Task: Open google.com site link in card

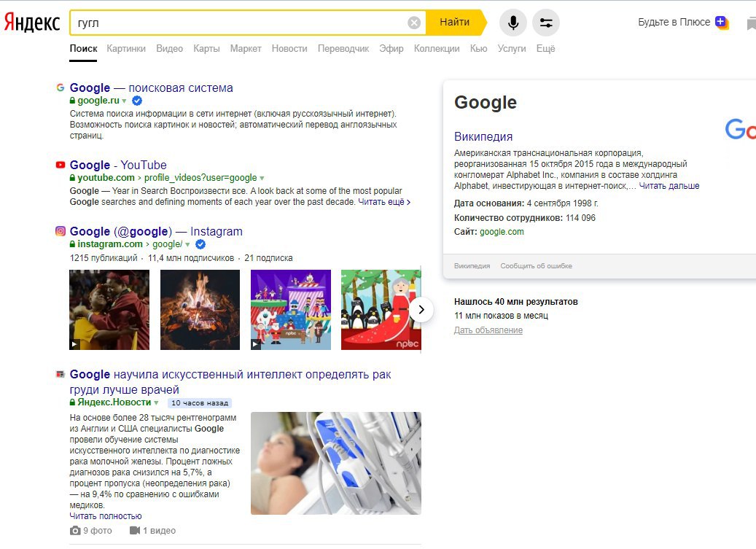Action: click(502, 232)
